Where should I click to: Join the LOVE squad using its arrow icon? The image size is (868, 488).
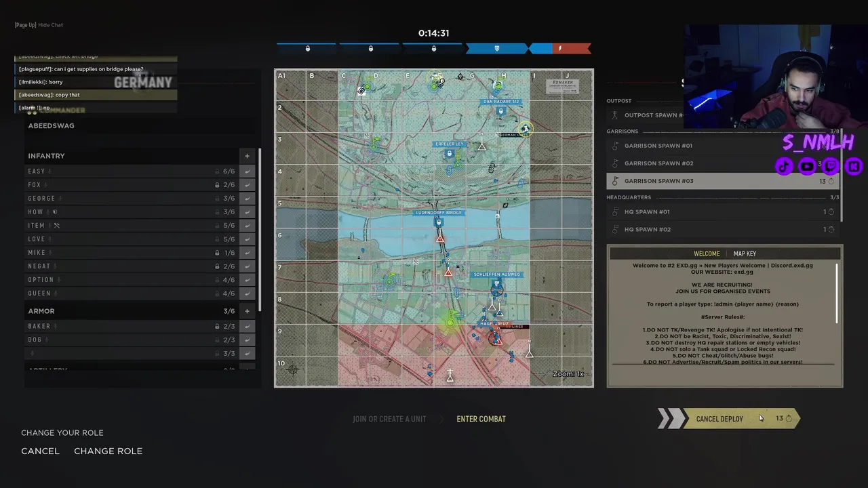247,239
